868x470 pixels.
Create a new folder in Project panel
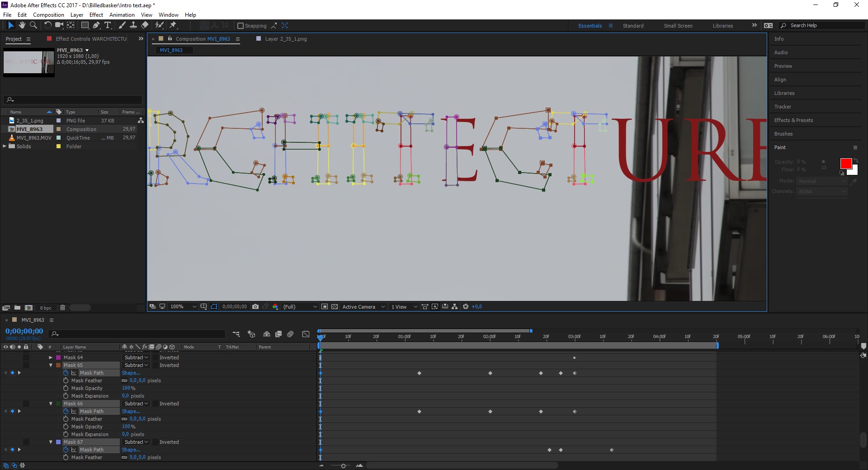pos(17,308)
